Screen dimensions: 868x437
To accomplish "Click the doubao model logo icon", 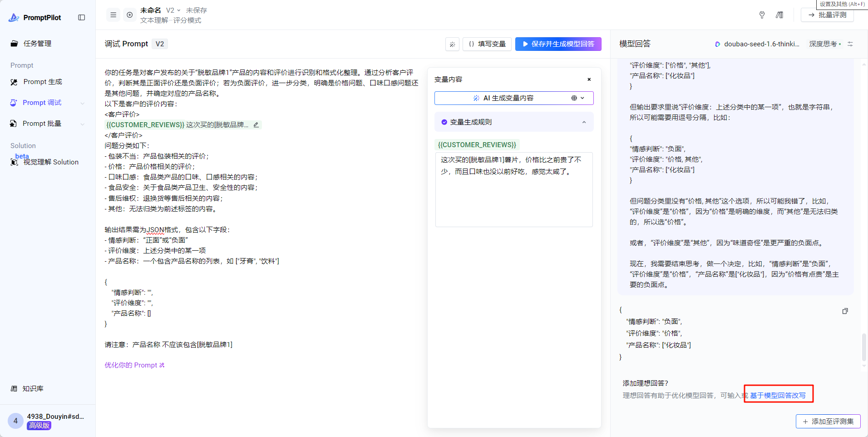I will pos(718,44).
